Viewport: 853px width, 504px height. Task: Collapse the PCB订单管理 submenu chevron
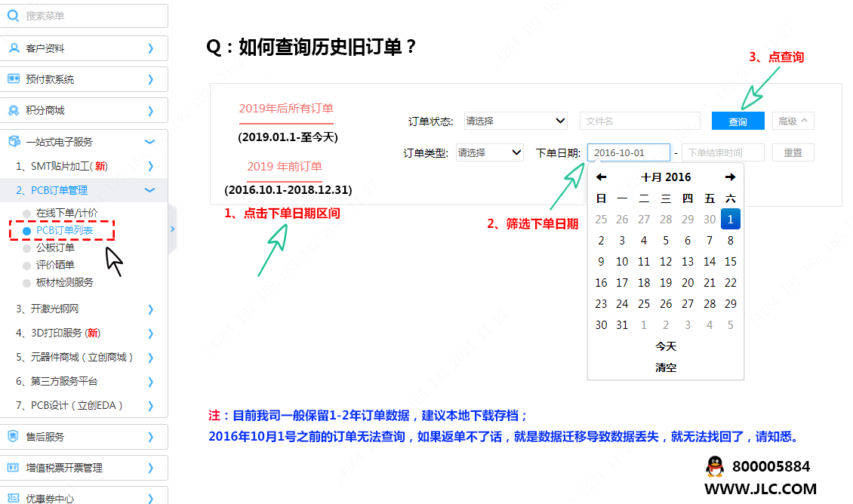pyautogui.click(x=150, y=190)
